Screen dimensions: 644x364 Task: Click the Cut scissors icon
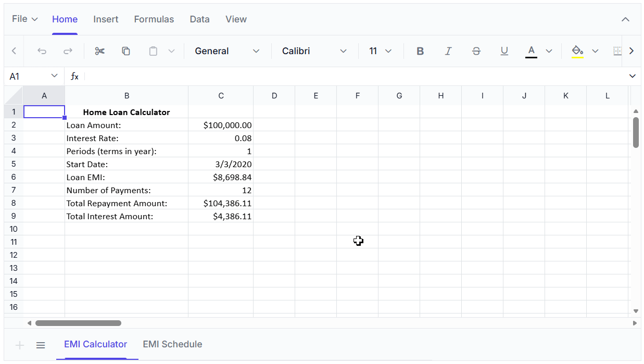100,51
